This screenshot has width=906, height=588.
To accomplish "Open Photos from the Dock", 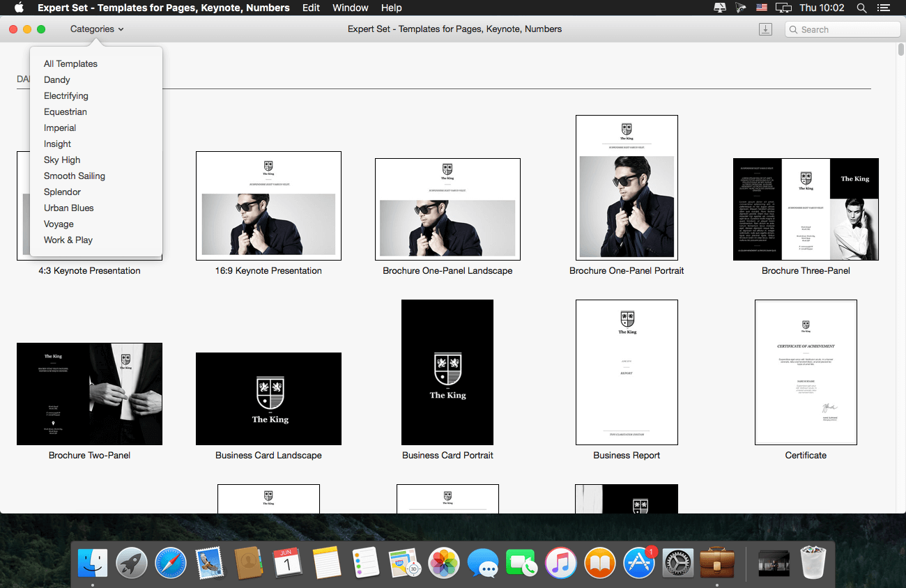I will pyautogui.click(x=444, y=563).
